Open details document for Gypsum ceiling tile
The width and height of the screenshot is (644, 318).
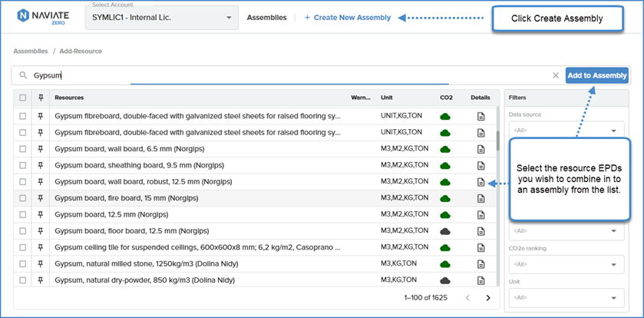(x=481, y=248)
